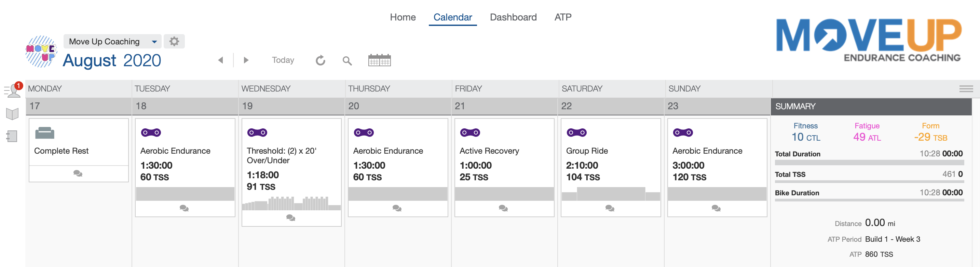Screen dimensions: 980x267
Task: Switch to the ATP tab
Action: (x=562, y=17)
